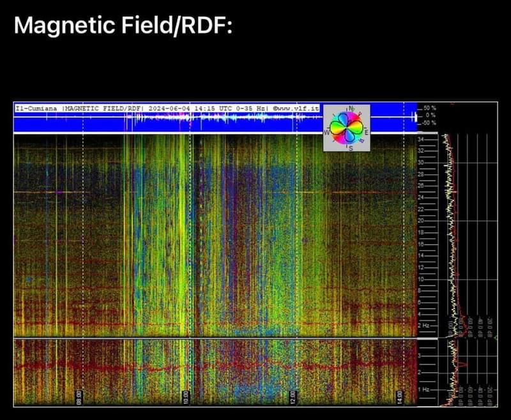The image size is (511, 420).
Task: Click the 2 Hz label on upper scale
Action: [x=422, y=326]
